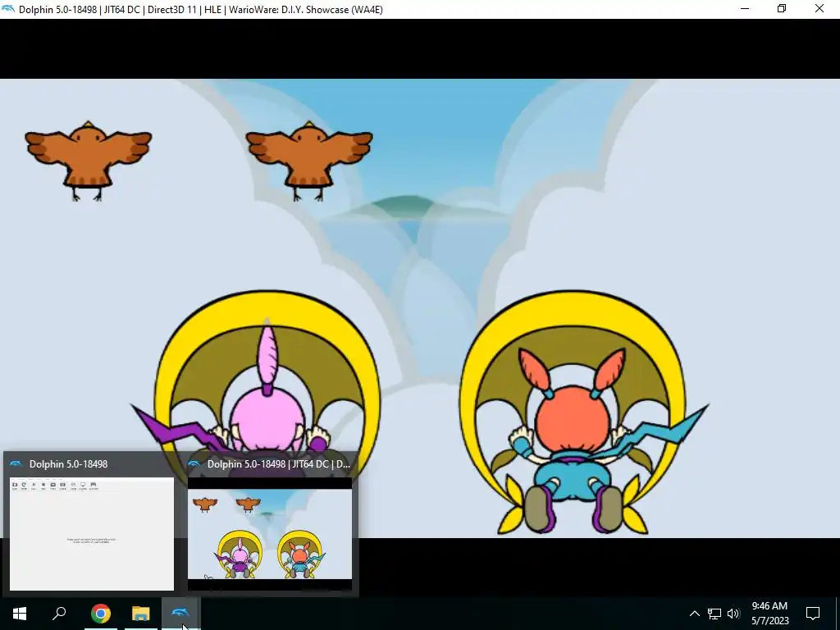The width and height of the screenshot is (840, 630).
Task: Open taskbar search magnifier
Action: tap(59, 614)
